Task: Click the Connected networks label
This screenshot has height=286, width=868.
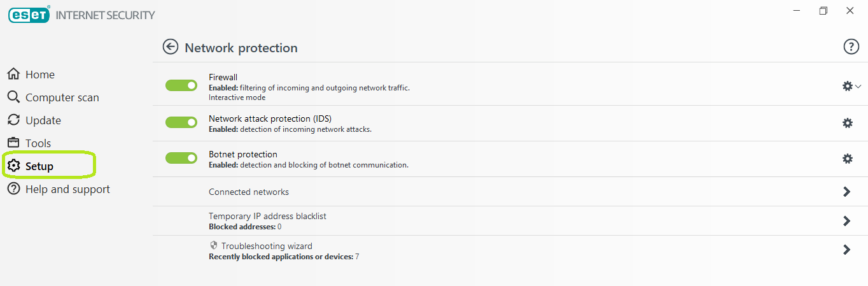Action: [x=248, y=192]
